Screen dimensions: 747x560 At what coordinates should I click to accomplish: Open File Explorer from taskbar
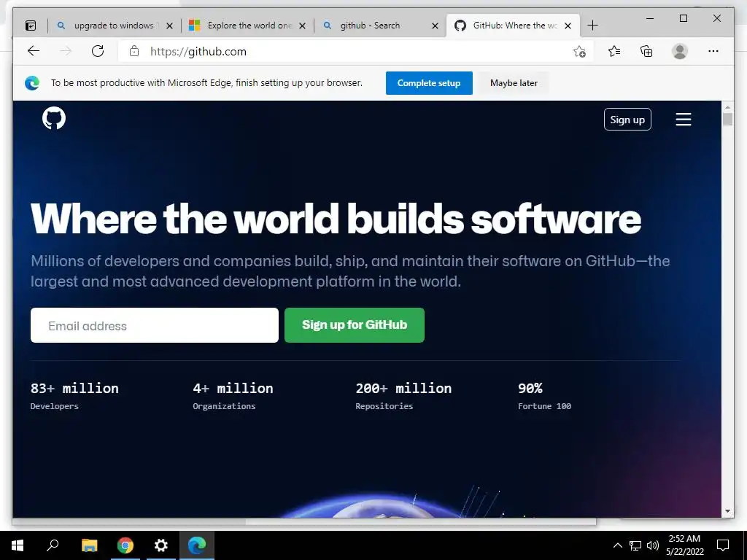coord(89,545)
